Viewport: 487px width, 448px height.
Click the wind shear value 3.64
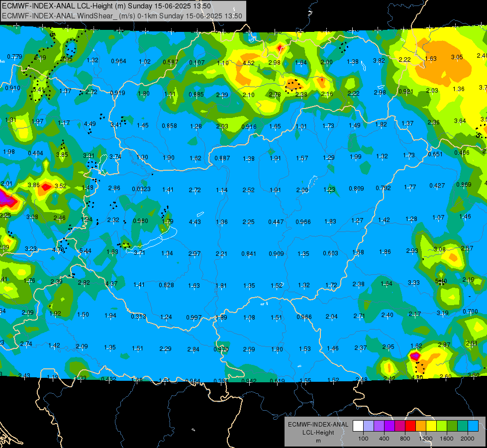(460, 121)
